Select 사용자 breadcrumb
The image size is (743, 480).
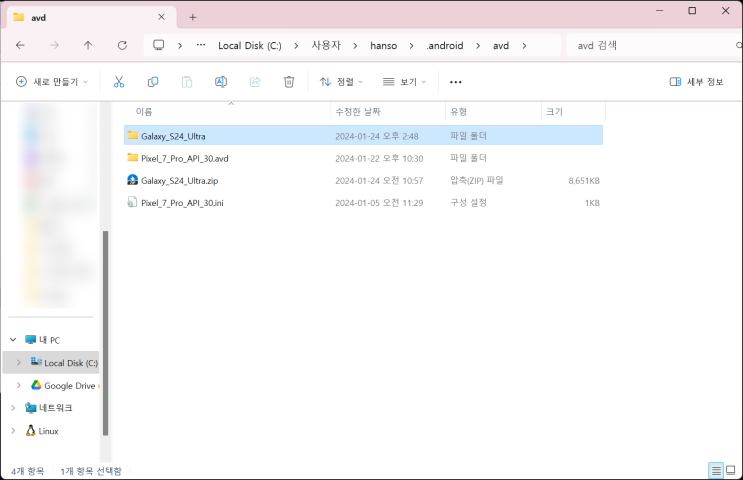coord(326,45)
